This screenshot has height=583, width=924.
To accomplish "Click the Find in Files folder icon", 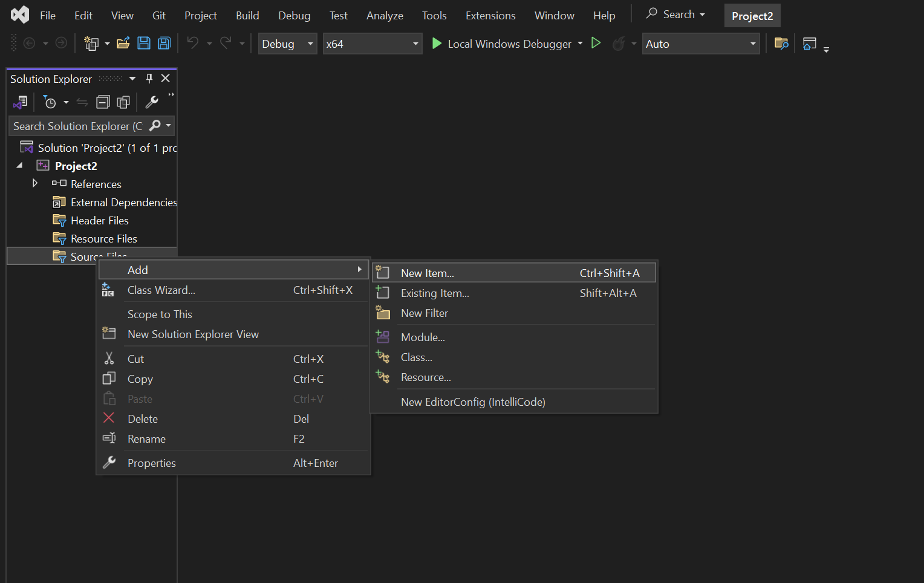I will [781, 44].
